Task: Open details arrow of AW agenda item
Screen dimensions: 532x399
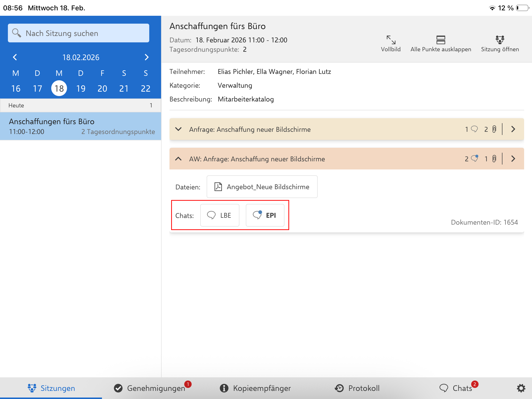Action: pyautogui.click(x=513, y=159)
